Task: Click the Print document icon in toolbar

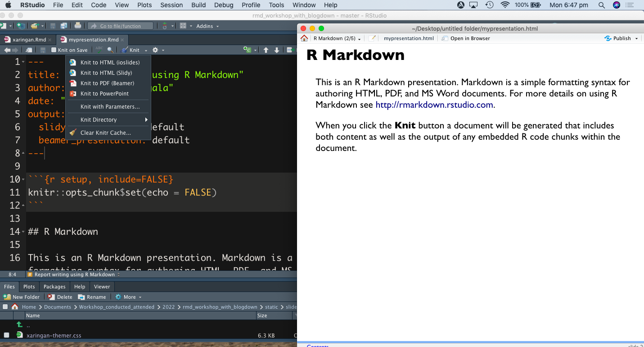Action: tap(78, 26)
